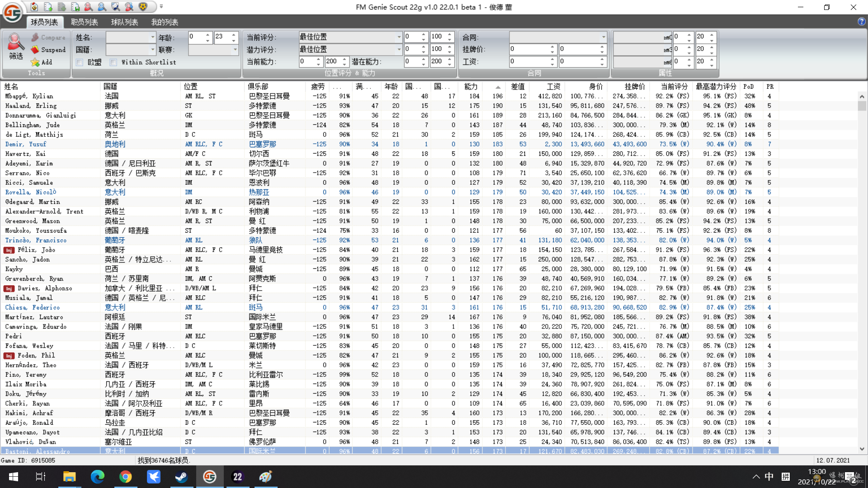
Task: Click the load game toolbar icon
Action: point(34,7)
